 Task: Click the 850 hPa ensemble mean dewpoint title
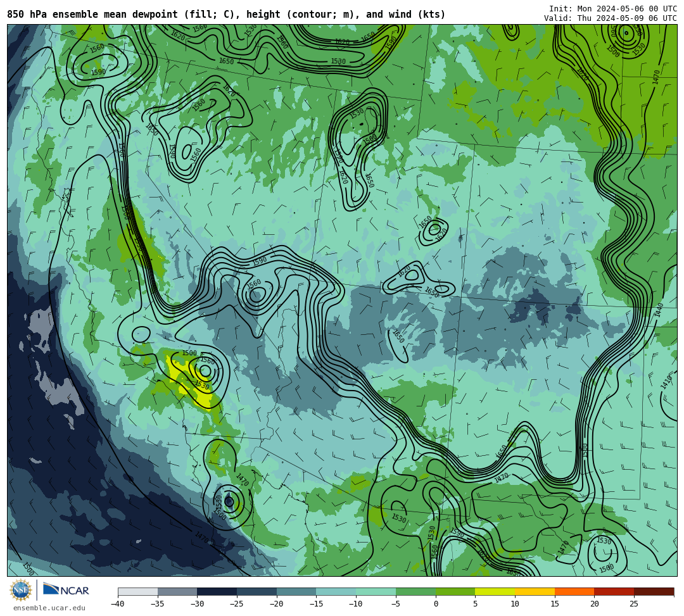[x=226, y=15]
